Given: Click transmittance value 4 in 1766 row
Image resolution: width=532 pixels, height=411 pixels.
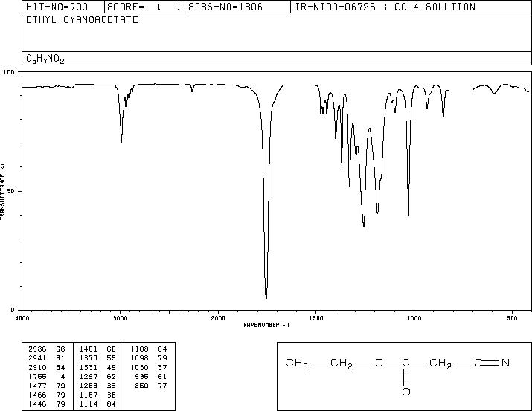Looking at the screenshot, I should click(63, 376).
